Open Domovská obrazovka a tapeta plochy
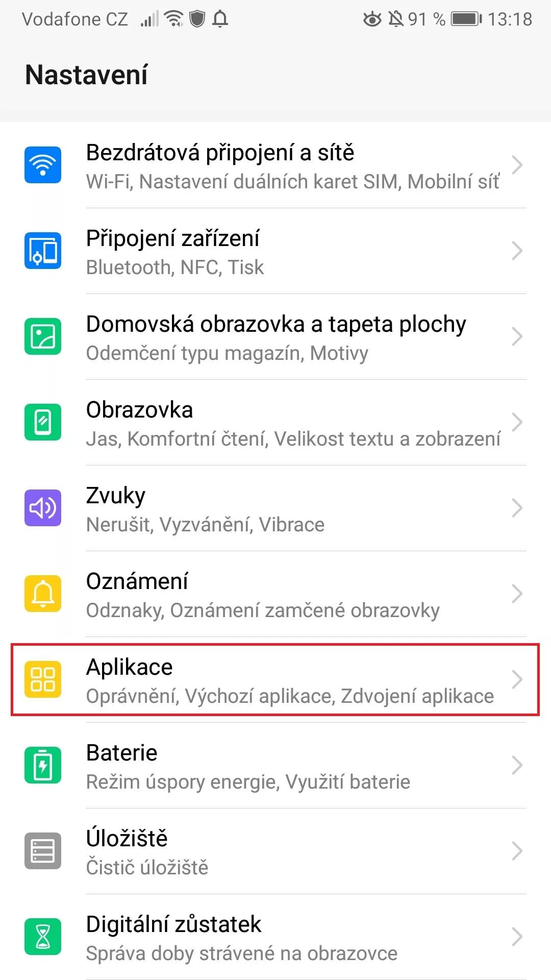This screenshot has height=980, width=551. [x=275, y=336]
